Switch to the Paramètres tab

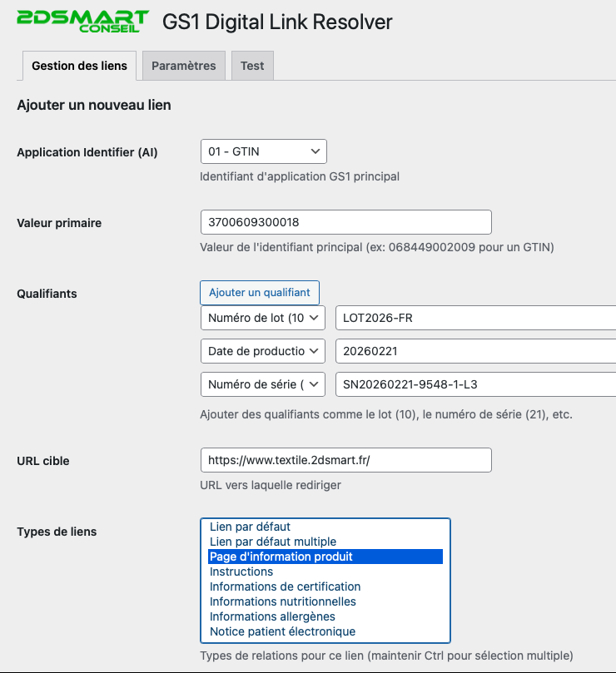[183, 66]
